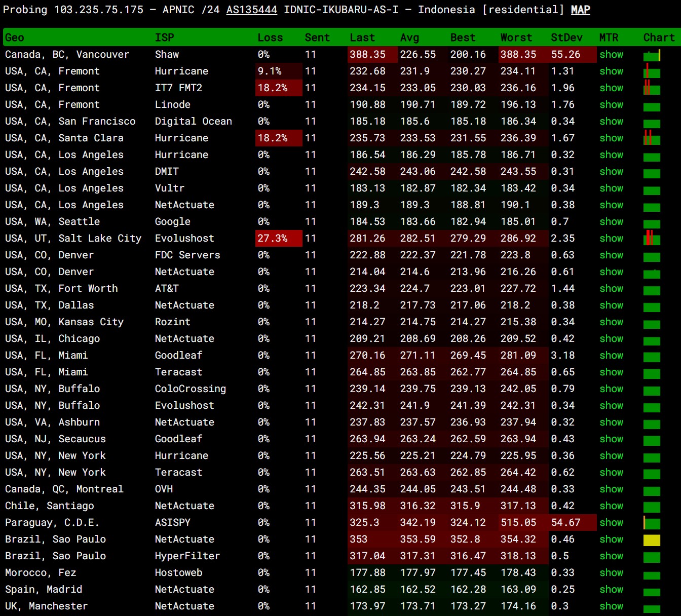Click the StDev column header
Image resolution: width=681 pixels, height=616 pixels.
[566, 37]
